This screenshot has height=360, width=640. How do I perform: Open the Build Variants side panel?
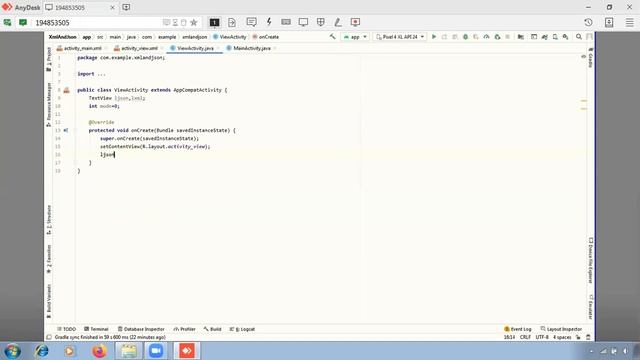click(49, 301)
